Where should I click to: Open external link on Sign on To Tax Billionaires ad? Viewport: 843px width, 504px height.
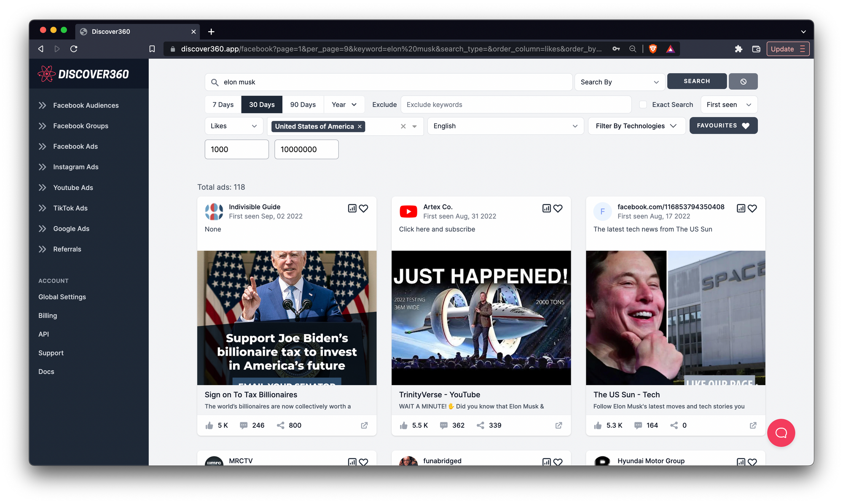tap(364, 426)
